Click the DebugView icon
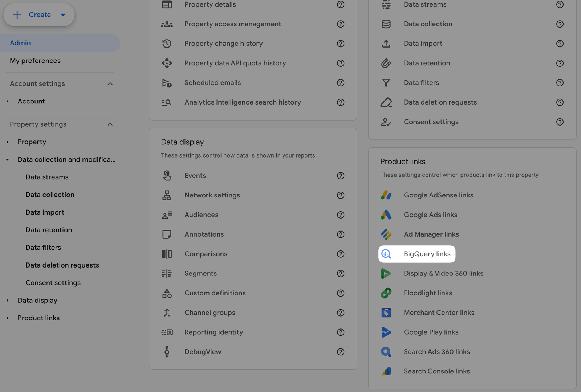581x392 pixels. click(167, 352)
